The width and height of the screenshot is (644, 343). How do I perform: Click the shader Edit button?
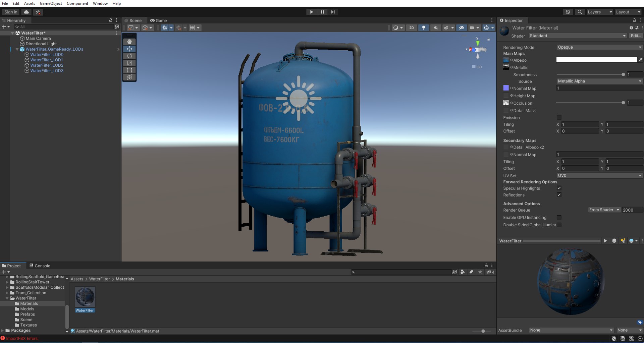pos(636,36)
